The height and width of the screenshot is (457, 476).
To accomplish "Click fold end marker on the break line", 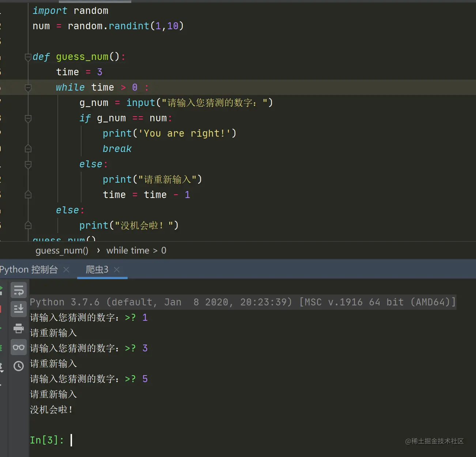I will point(28,149).
